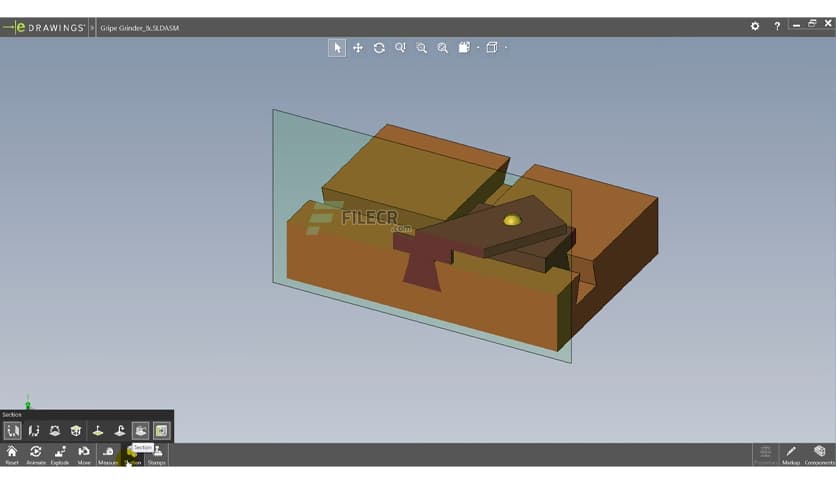Image resolution: width=836 pixels, height=484 pixels.
Task: Click the eDrawings logo
Action: (x=44, y=27)
